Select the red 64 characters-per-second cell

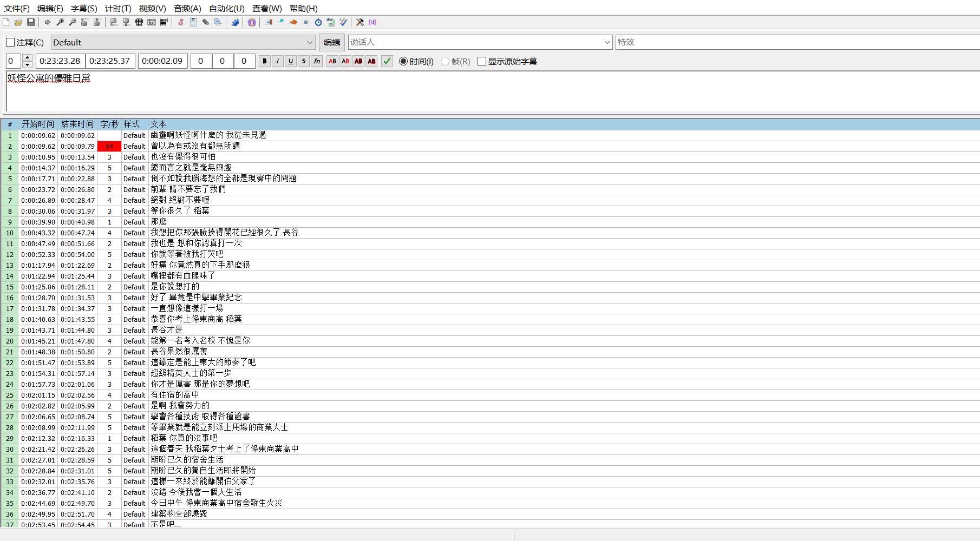pyautogui.click(x=109, y=146)
